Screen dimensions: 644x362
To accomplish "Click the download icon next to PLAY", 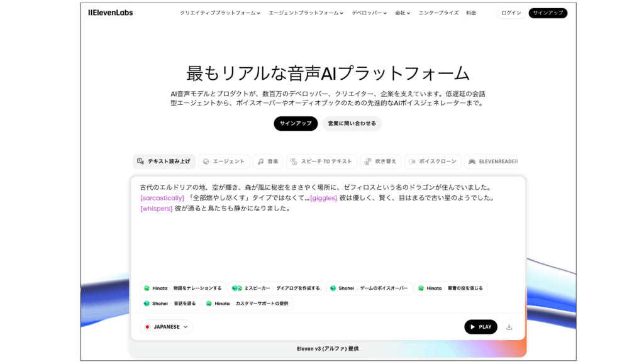I will pyautogui.click(x=509, y=327).
